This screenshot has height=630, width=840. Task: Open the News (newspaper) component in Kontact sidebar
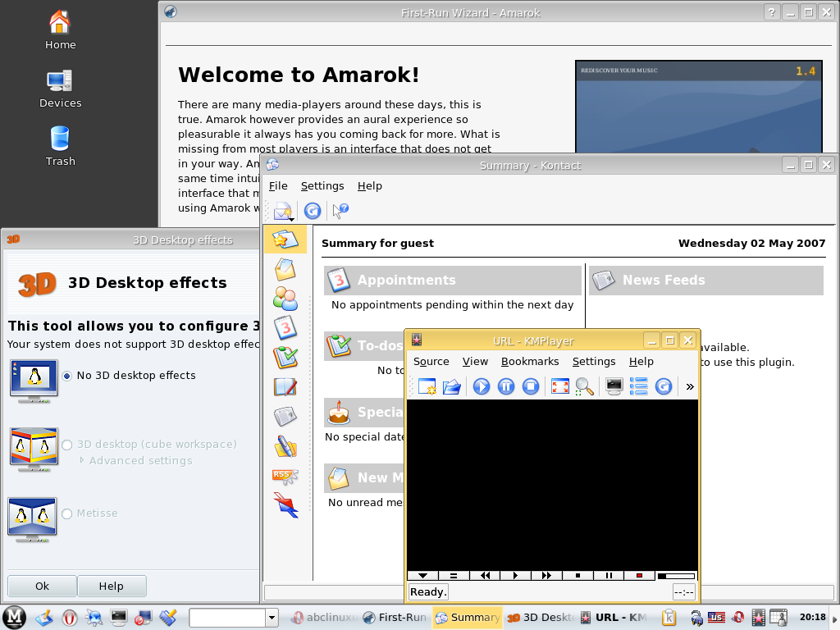tap(285, 416)
